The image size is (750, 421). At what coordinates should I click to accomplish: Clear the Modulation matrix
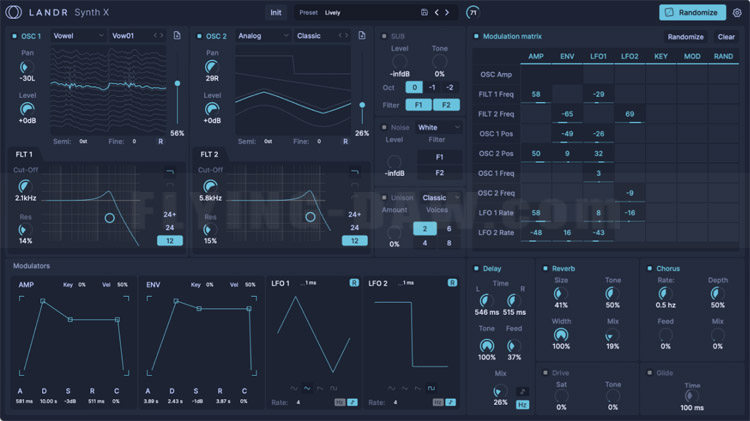click(726, 36)
